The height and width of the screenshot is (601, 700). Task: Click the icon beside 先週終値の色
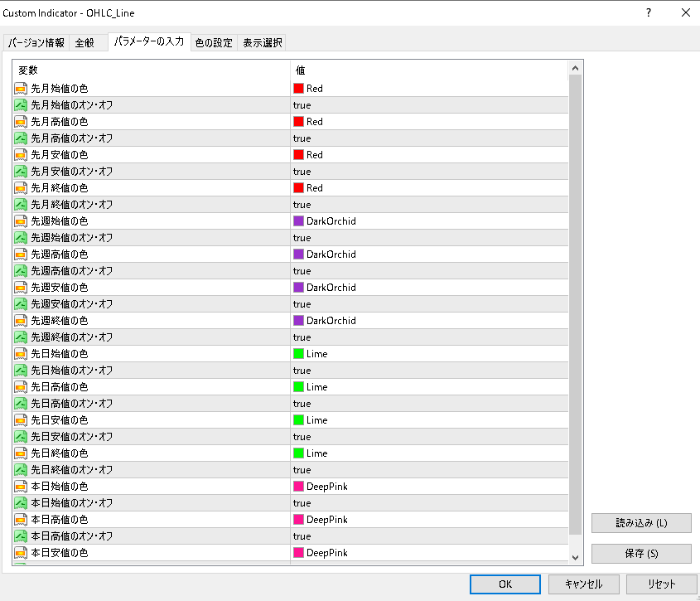pyautogui.click(x=21, y=320)
